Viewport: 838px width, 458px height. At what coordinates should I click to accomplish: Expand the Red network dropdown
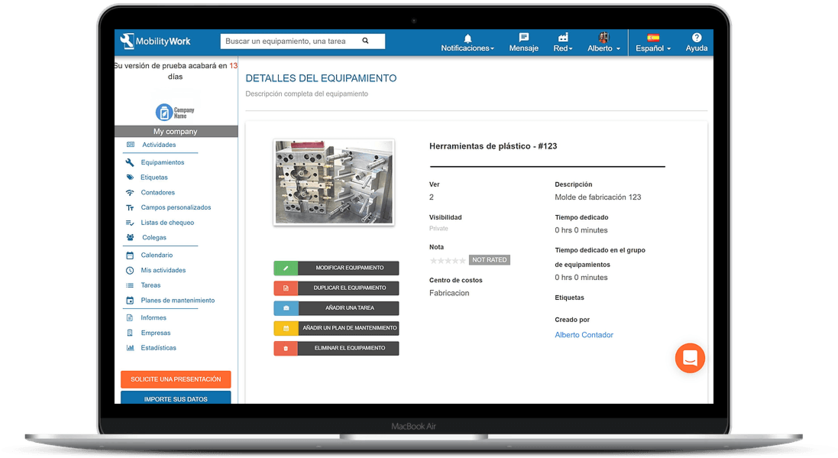(563, 43)
